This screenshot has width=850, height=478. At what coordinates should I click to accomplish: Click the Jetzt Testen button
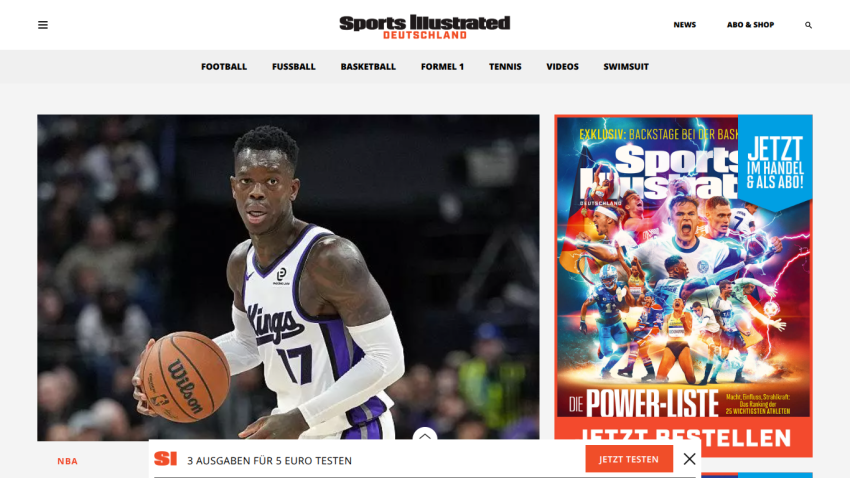(x=629, y=459)
